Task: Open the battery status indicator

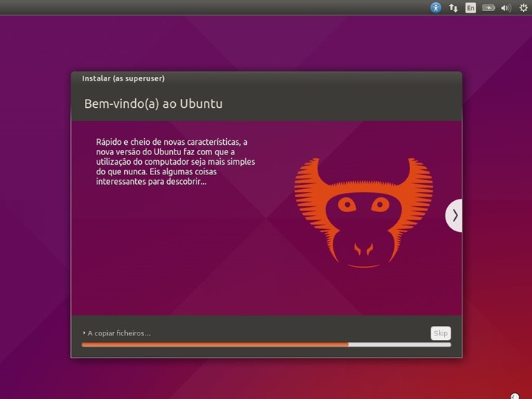Action: coord(488,8)
